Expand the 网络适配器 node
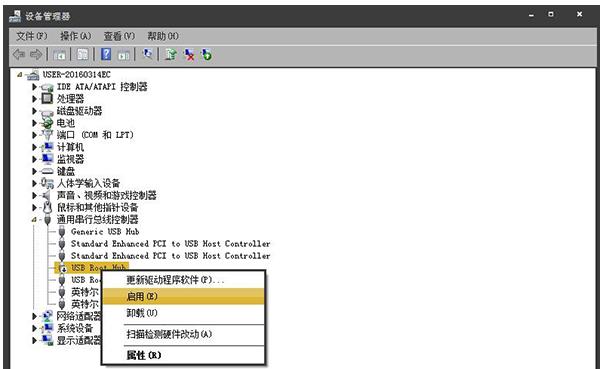 click(34, 316)
